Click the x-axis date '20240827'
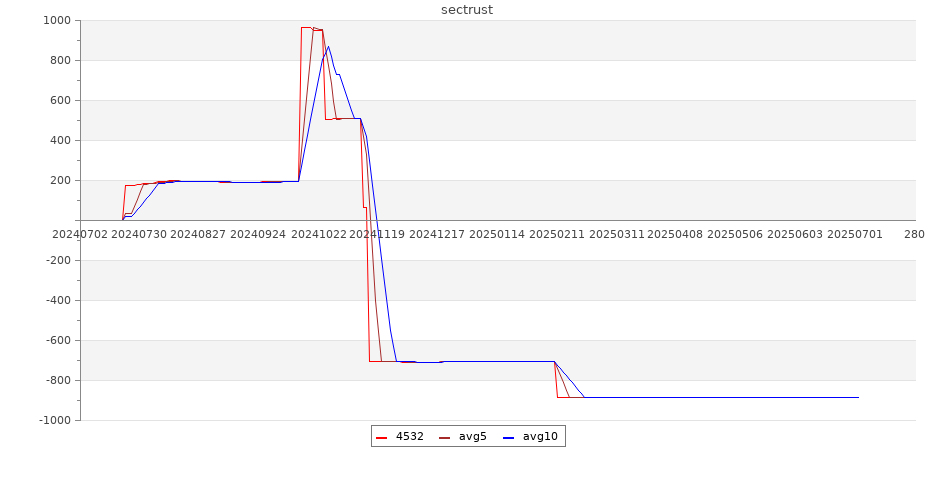Screen dimensions: 935x500 (x=198, y=234)
